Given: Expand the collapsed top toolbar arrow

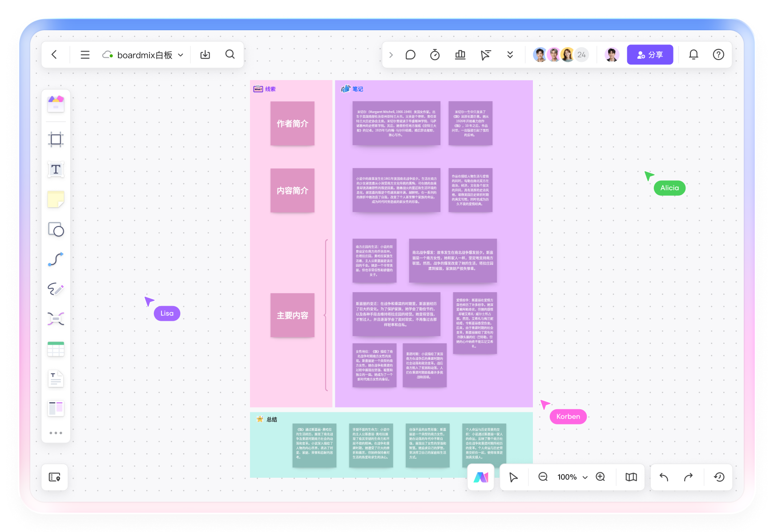Looking at the screenshot, I should pyautogui.click(x=391, y=55).
